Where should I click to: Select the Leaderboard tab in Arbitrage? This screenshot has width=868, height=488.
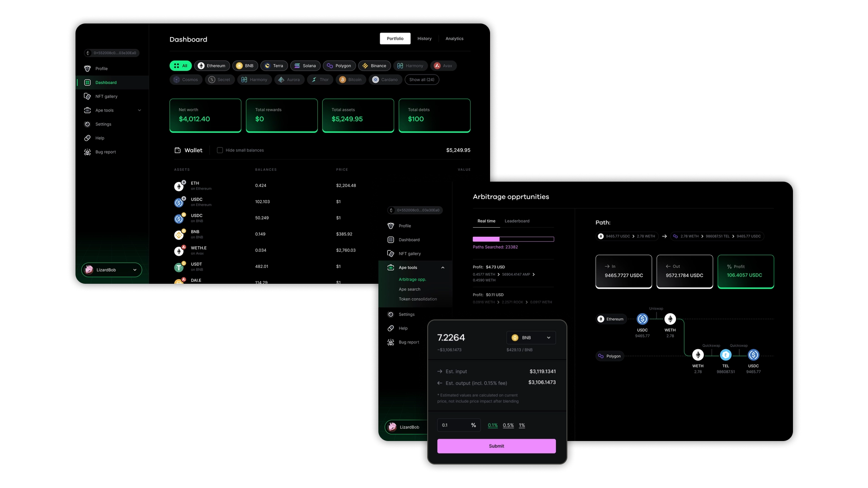(x=517, y=221)
